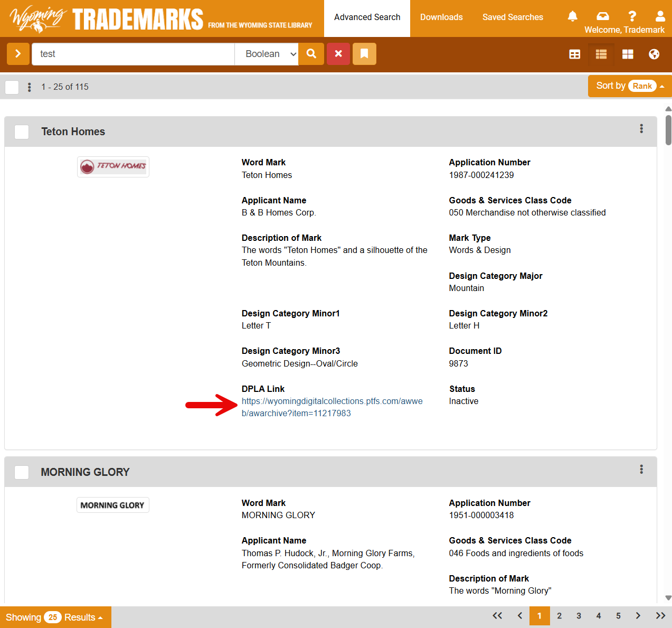Viewport: 672px width, 628px height.
Task: Switch to table view icon
Action: (575, 54)
